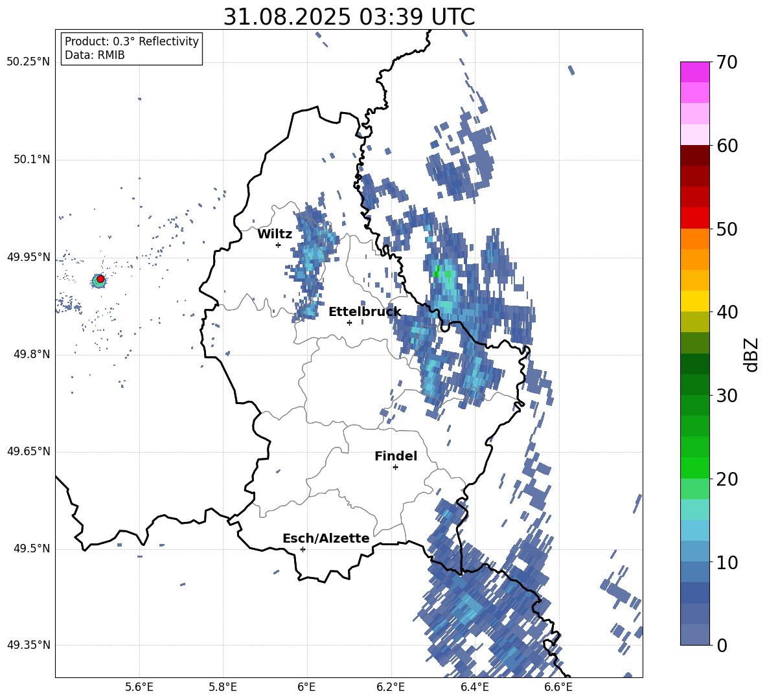Screen dimensions: 767x700
Task: Click the colorbar tick value 30
Action: tap(727, 396)
